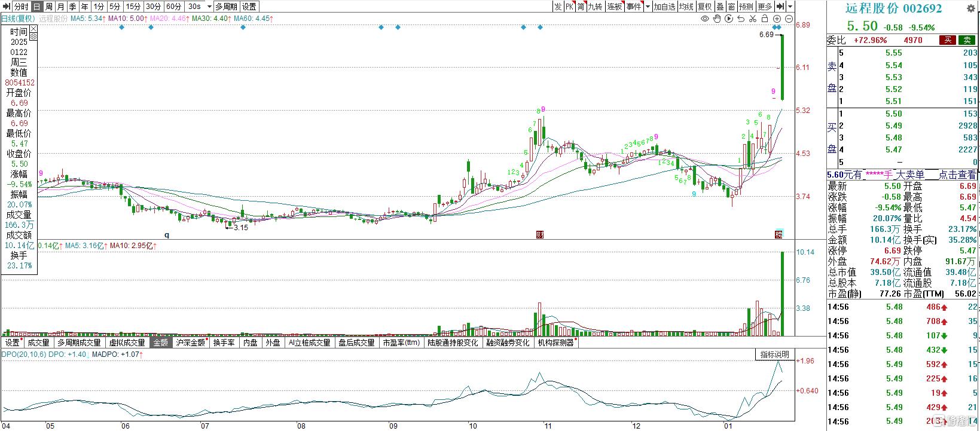Toggle 均线 moving average lines
Screen dimensions: 980x431
[x=686, y=7]
